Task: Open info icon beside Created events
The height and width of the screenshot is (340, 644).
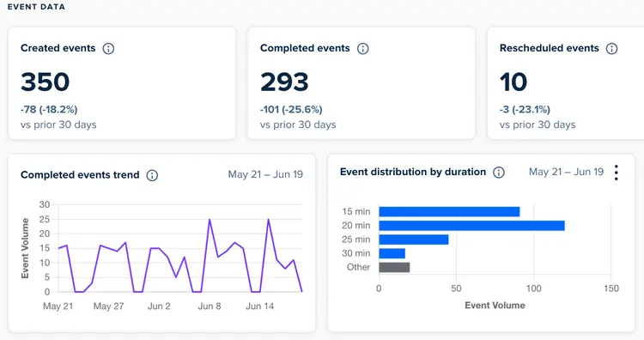Action: (108, 48)
